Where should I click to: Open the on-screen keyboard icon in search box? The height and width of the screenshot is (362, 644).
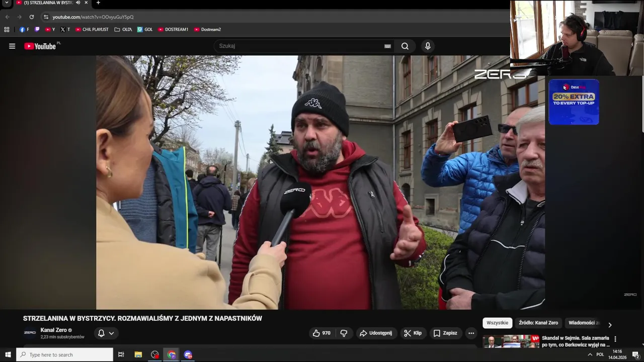[387, 46]
